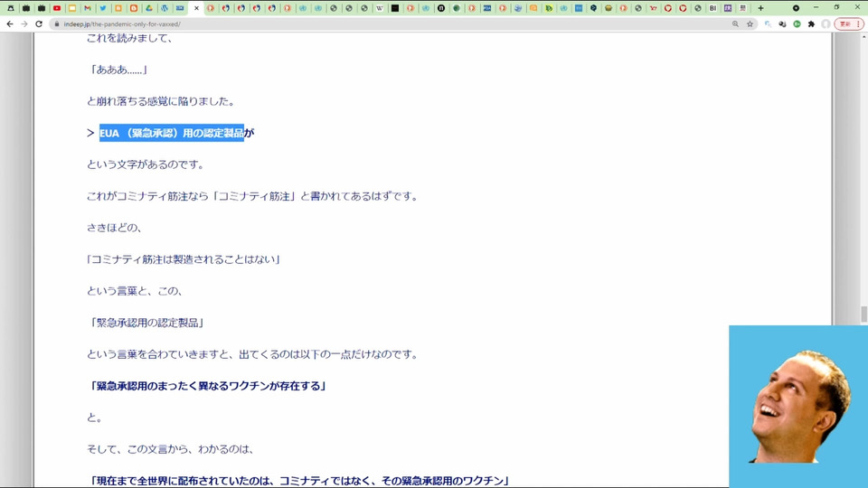This screenshot has height=488, width=868.
Task: Open the first tab in the tab strip
Action: 11,8
